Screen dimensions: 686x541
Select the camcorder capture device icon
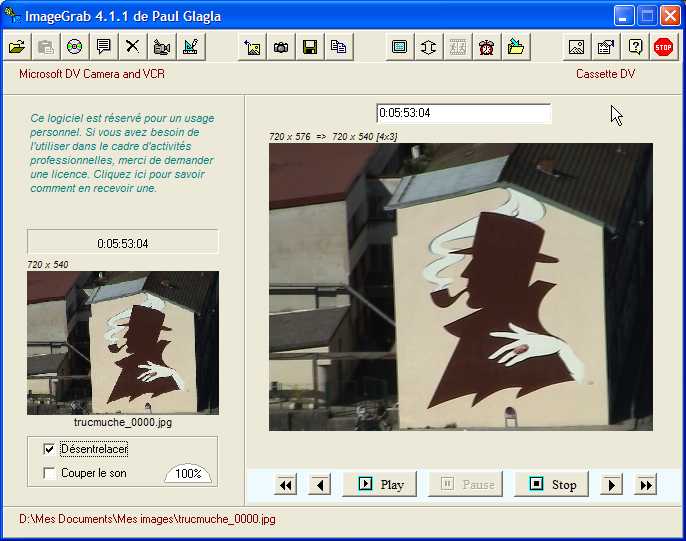[162, 46]
